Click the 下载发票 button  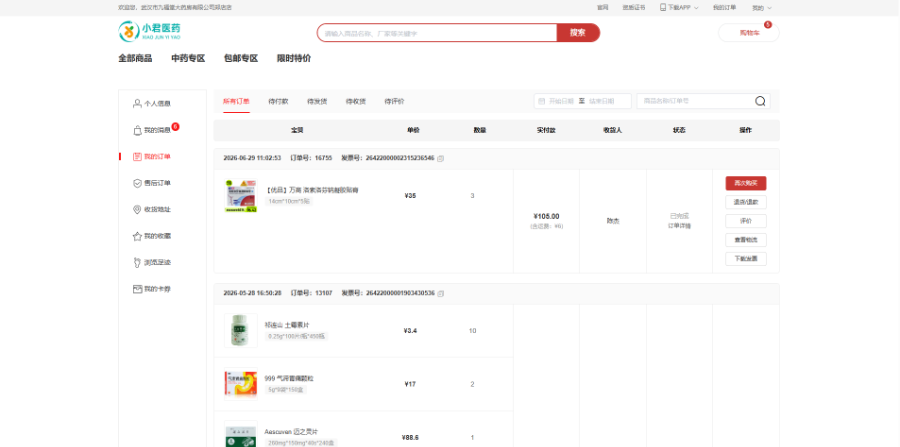coord(746,259)
